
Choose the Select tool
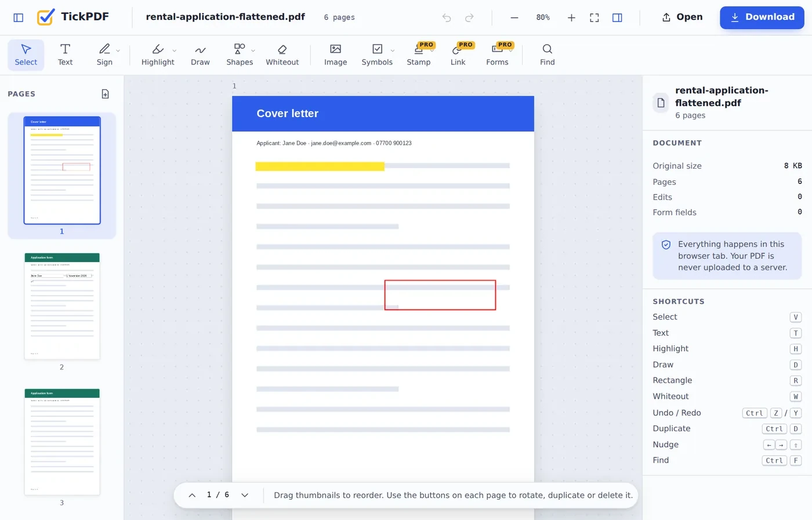26,54
